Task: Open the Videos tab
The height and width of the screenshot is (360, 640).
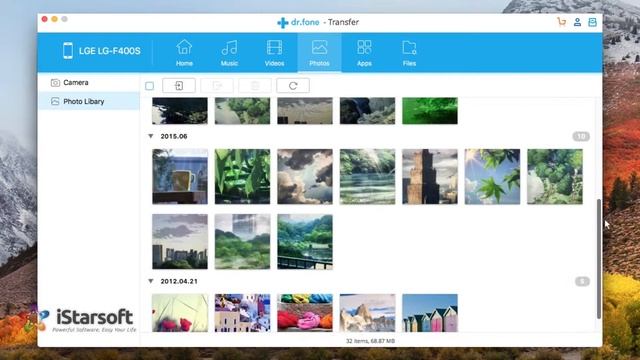Action: (x=274, y=53)
